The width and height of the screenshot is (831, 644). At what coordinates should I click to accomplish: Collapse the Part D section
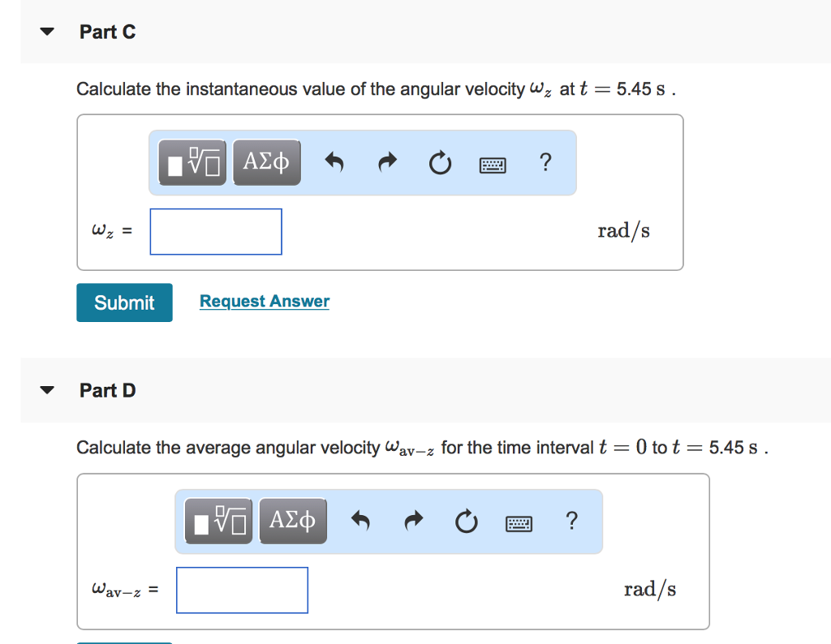tap(47, 389)
